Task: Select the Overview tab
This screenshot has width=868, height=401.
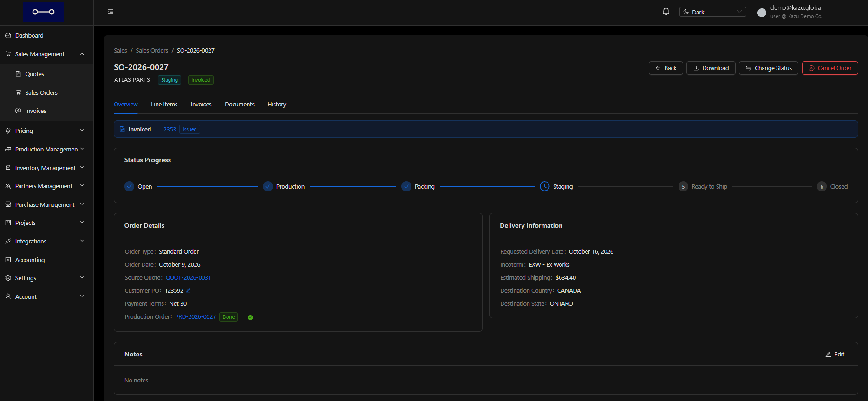Action: click(x=126, y=105)
